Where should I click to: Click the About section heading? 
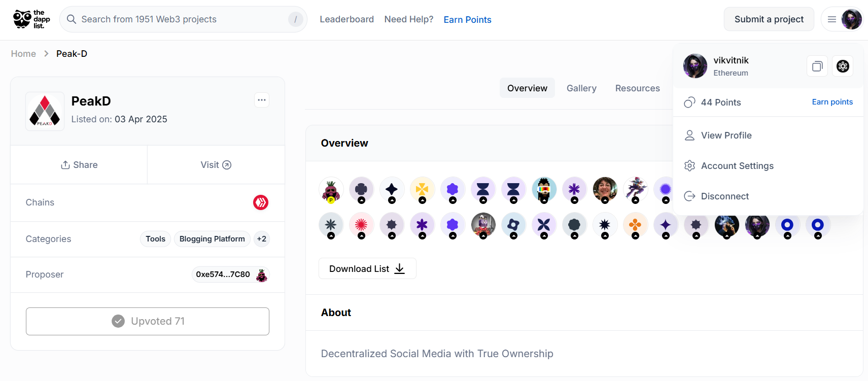(x=336, y=313)
